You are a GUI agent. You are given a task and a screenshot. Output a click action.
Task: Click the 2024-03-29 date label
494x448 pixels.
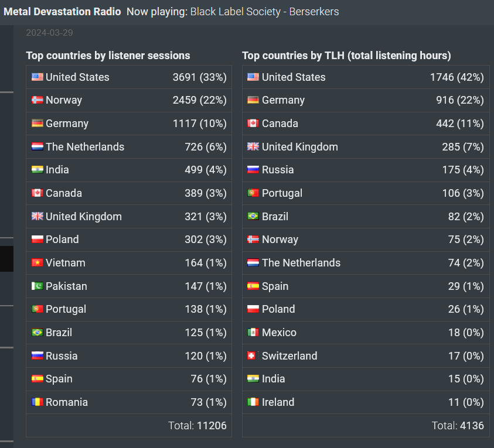pyautogui.click(x=49, y=33)
